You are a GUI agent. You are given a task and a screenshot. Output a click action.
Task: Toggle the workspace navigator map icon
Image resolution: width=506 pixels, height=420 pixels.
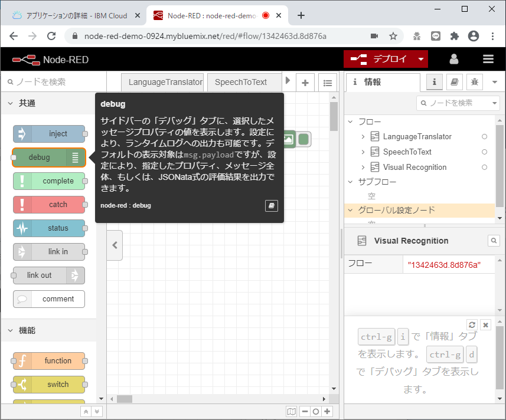tap(292, 411)
